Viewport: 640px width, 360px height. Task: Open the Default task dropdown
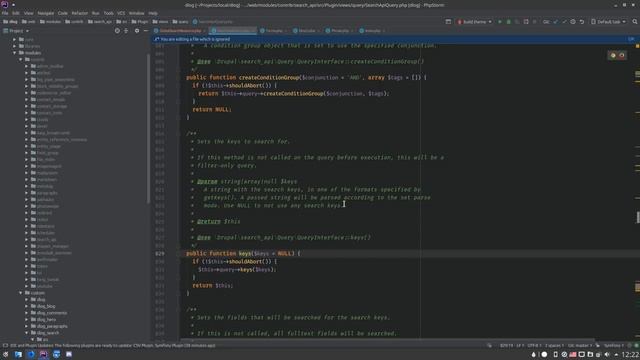[x=608, y=22]
